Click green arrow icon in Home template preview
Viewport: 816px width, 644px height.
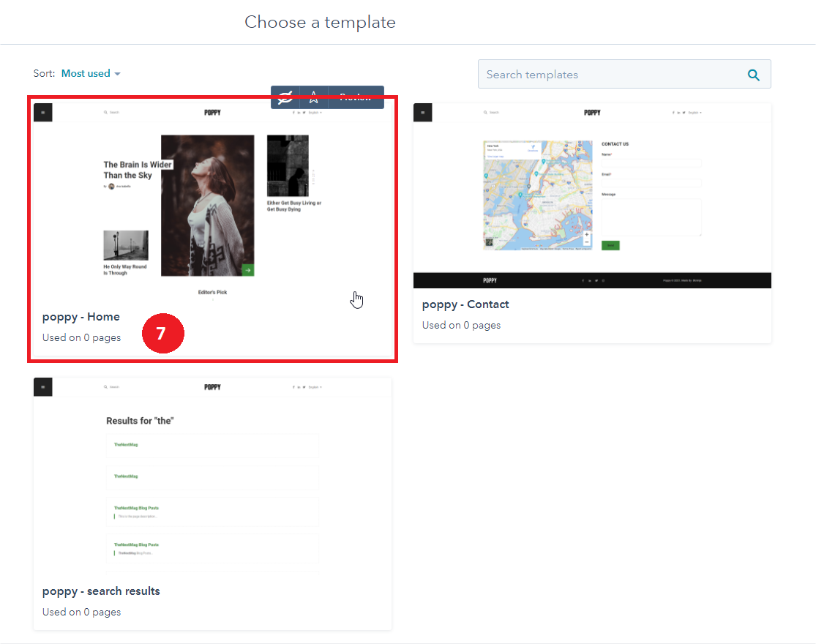[248, 270]
